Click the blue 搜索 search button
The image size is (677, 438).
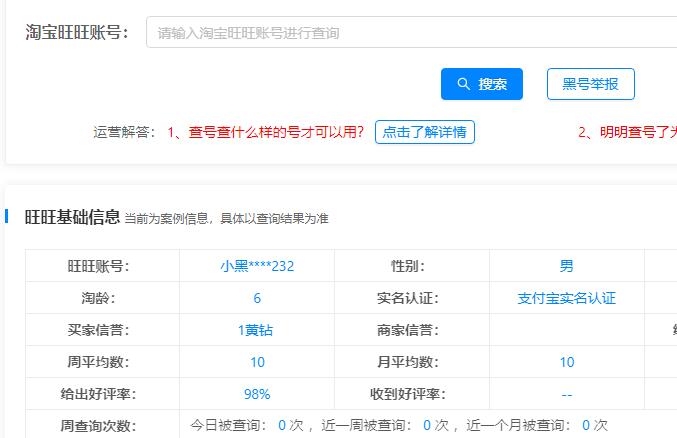tap(482, 84)
